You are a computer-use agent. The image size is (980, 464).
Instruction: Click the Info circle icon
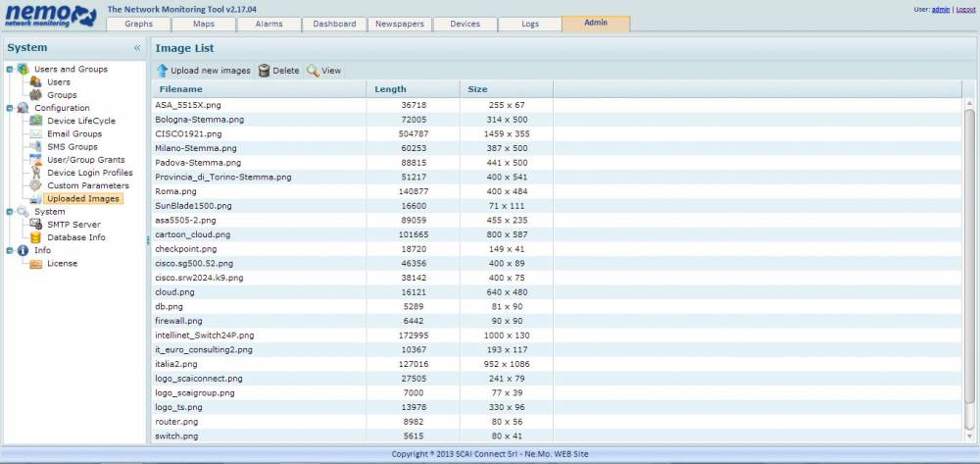pyautogui.click(x=24, y=250)
